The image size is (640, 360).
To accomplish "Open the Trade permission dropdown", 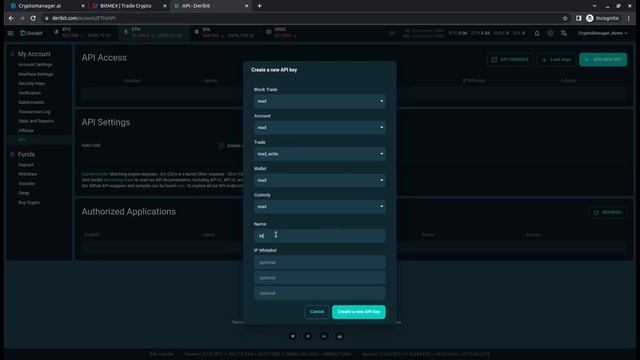I will click(319, 154).
